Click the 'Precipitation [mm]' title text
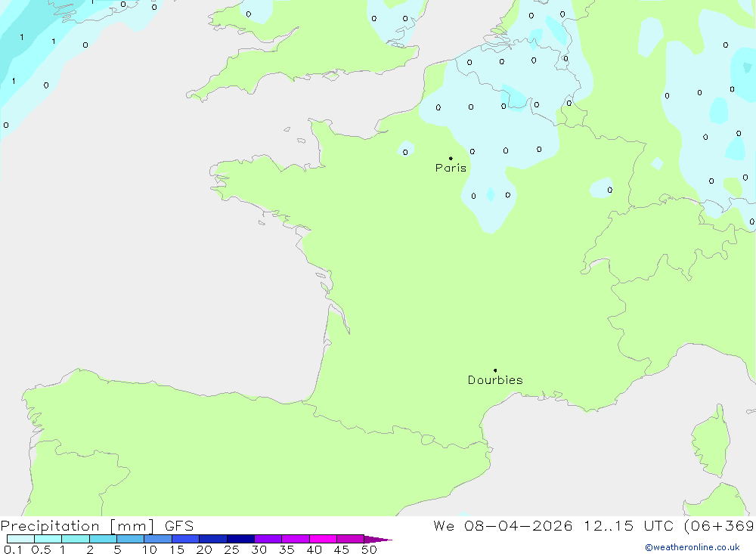The image size is (756, 554). tap(77, 526)
